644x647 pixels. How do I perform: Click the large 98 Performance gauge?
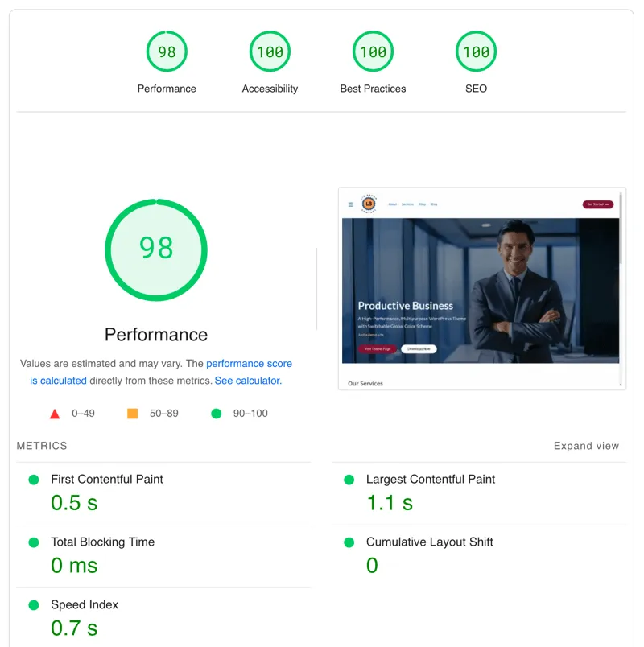click(156, 250)
